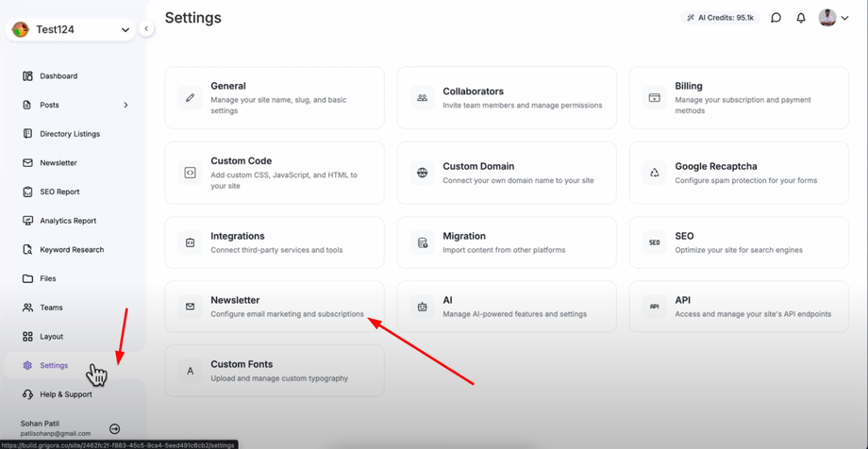Image resolution: width=868 pixels, height=449 pixels.
Task: Click the Billing card icon
Action: coord(655,98)
